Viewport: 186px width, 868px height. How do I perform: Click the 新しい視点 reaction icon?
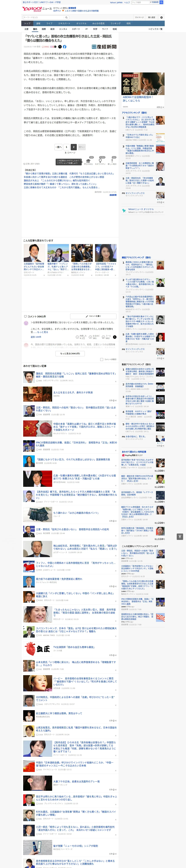coord(112,161)
